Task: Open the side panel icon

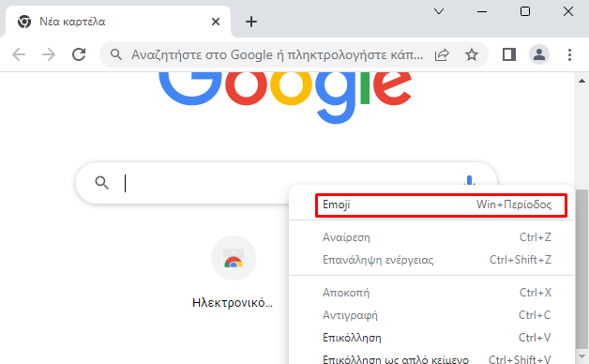Action: tap(509, 54)
